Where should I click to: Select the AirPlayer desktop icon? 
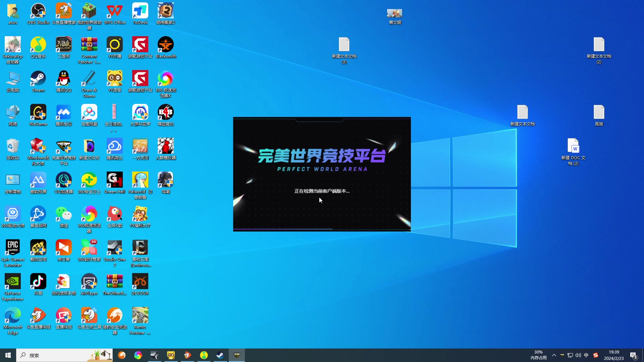click(x=89, y=285)
